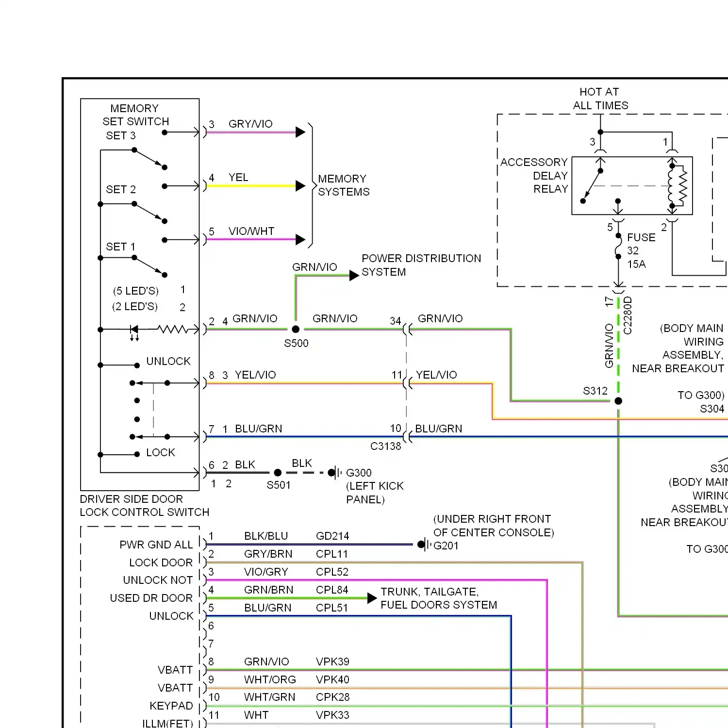The image size is (728, 728).
Task: Click the MEMORY SET SWITCH label
Action: point(135,115)
